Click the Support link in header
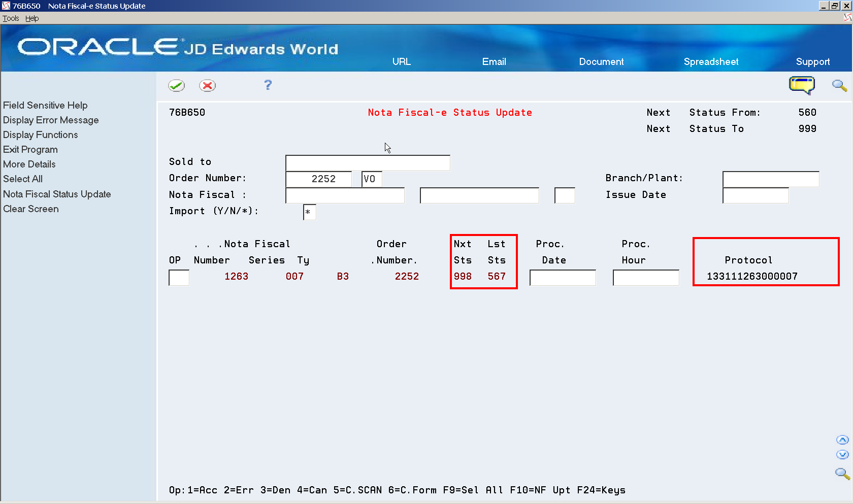The width and height of the screenshot is (853, 504). point(813,61)
